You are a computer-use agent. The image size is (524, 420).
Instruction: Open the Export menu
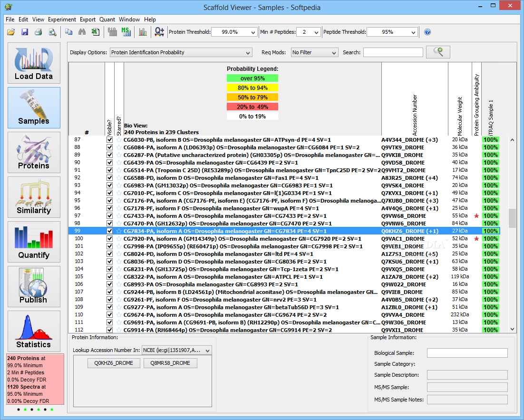point(87,20)
